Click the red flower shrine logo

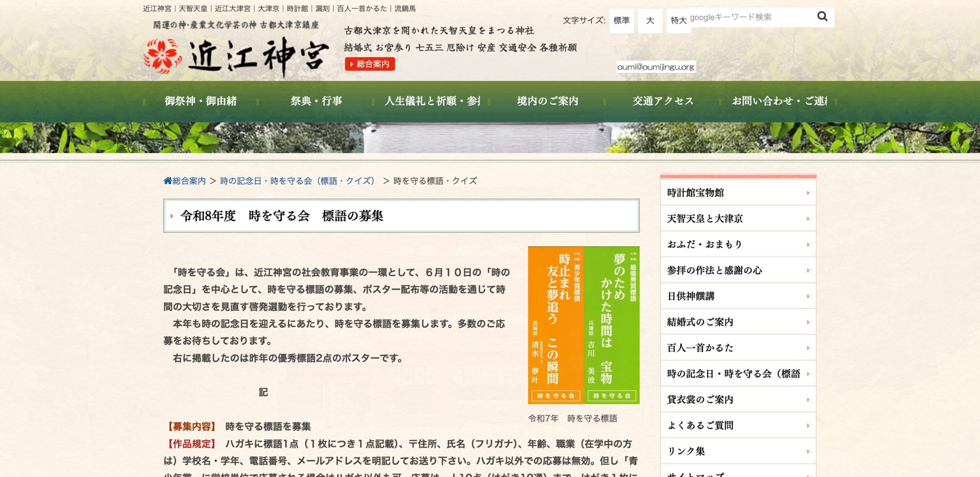point(162,56)
